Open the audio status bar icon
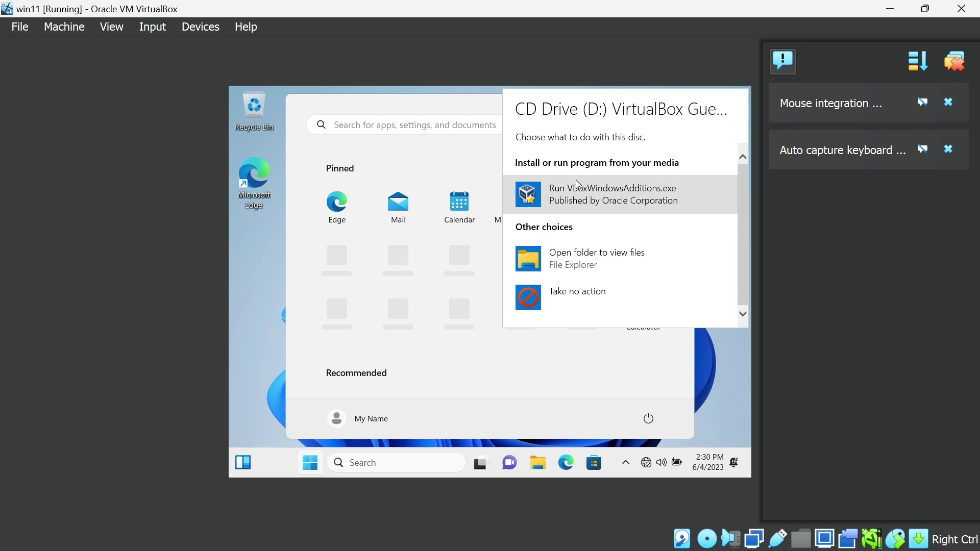The image size is (980, 551). 730,539
